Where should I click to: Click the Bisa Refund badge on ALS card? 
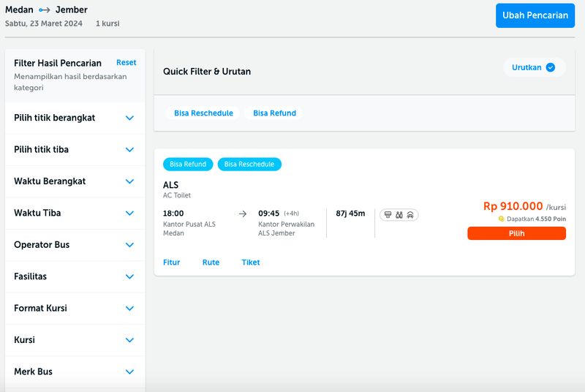(188, 164)
